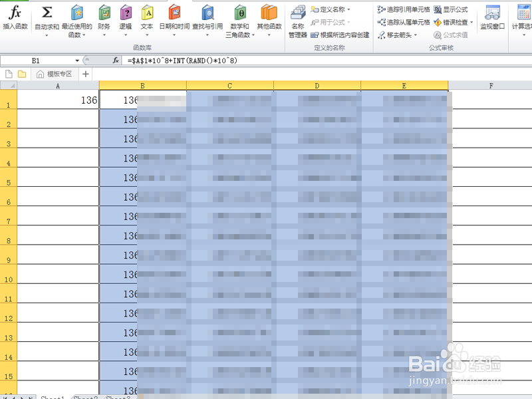Expand the More Functions dropdown arrow
The width and height of the screenshot is (532, 399).
(x=269, y=35)
